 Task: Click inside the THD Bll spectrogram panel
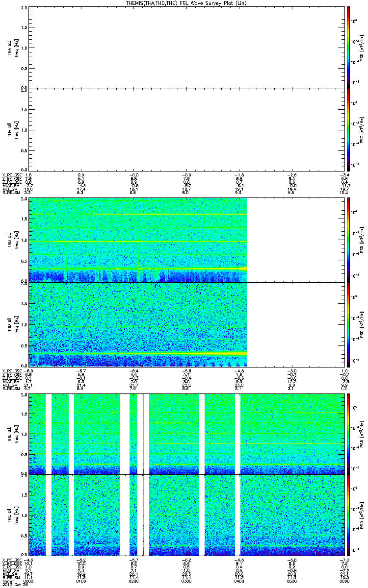tap(186, 324)
